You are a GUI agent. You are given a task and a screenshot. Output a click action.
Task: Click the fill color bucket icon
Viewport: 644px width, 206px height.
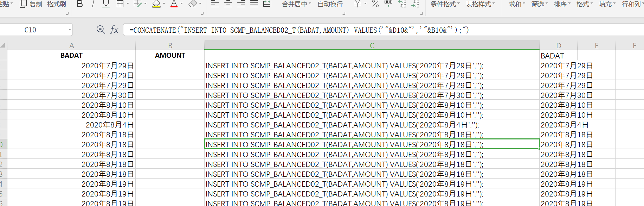click(x=156, y=4)
